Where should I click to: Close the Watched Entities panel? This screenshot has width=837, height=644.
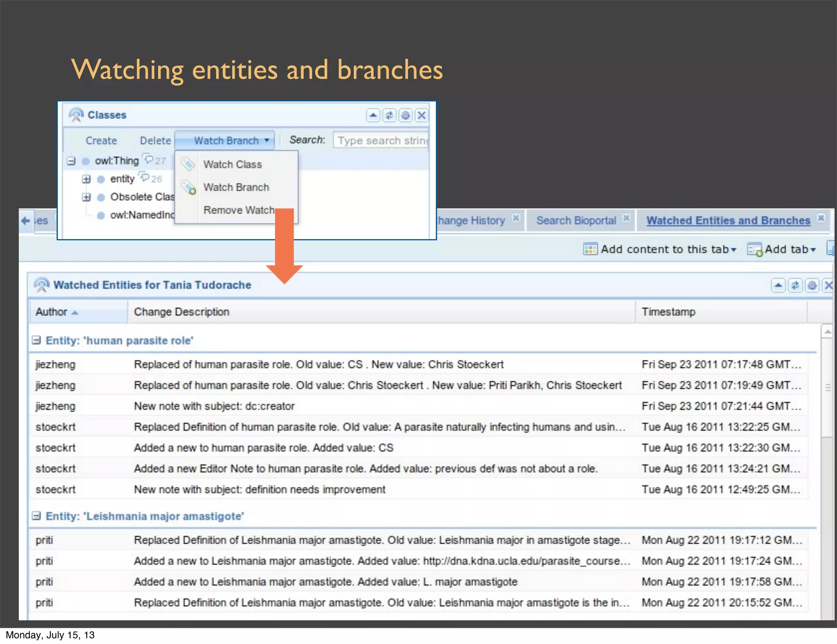tap(828, 285)
